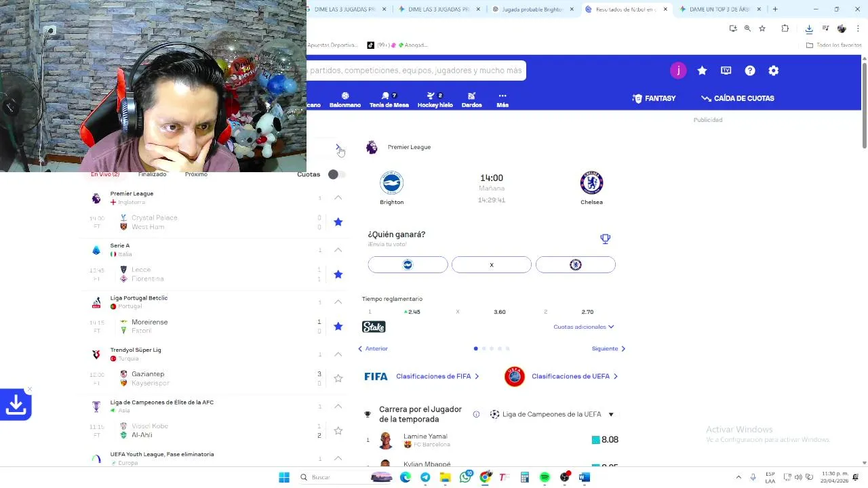Select the first carousel pagination dot
Screen dimensions: 868x488
point(476,348)
